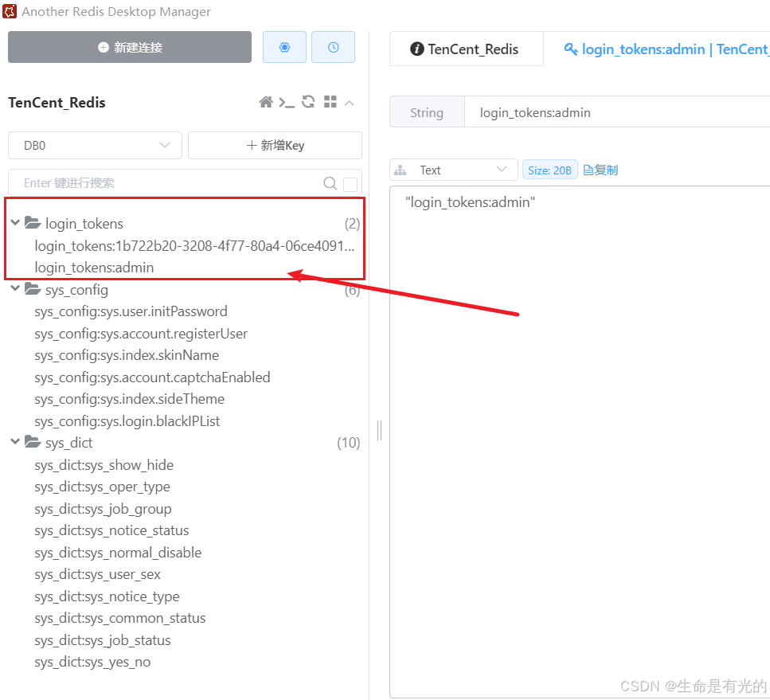This screenshot has height=700, width=770.
Task: Click the sys_config folder icon
Action: pos(33,288)
